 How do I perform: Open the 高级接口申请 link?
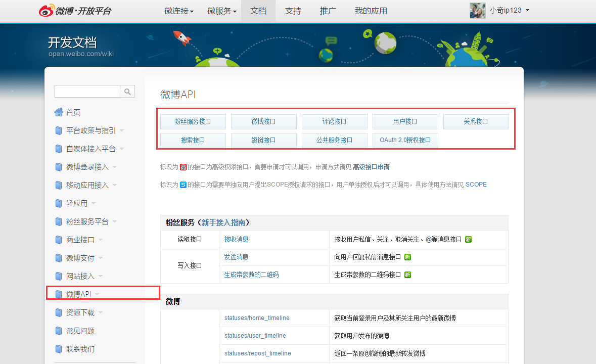click(371, 167)
